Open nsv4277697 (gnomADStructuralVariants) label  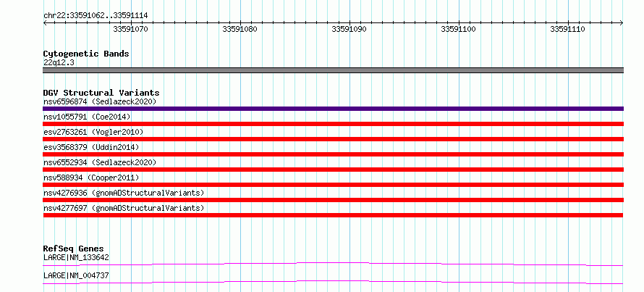click(x=124, y=208)
